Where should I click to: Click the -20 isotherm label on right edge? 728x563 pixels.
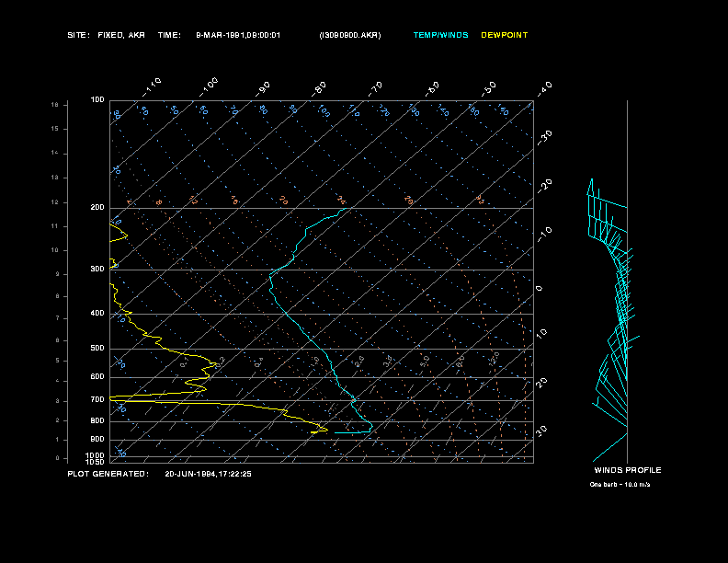coord(544,186)
